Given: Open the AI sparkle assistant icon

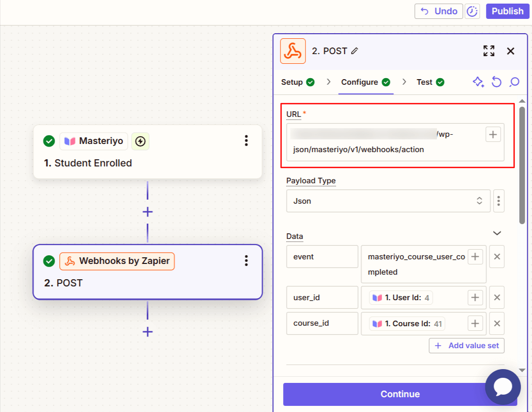Looking at the screenshot, I should point(478,82).
